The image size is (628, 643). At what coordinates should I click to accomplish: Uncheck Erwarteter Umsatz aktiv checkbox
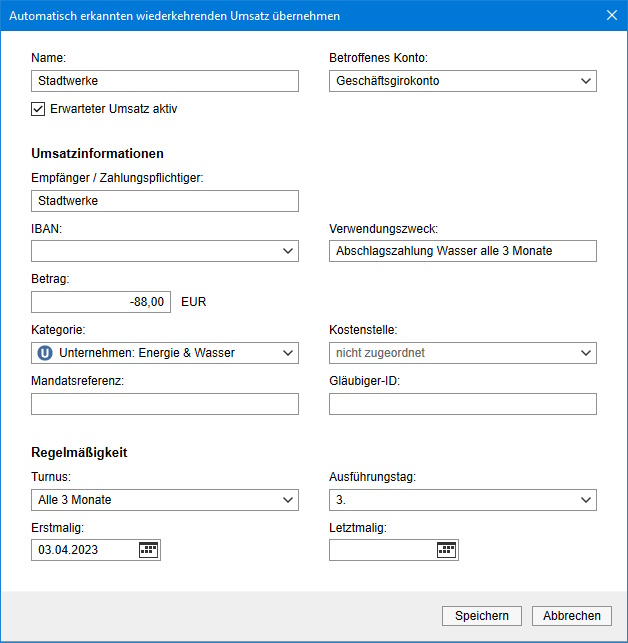coord(39,109)
